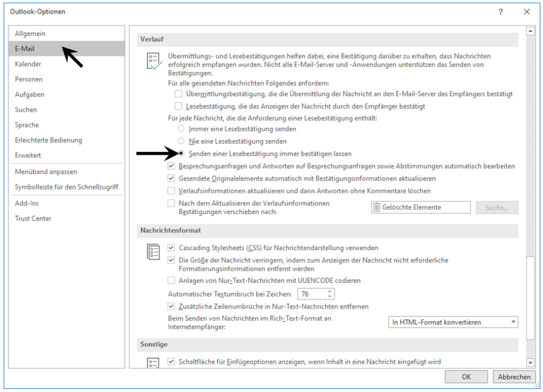The image size is (543, 392).
Task: Uncheck Zusätzliche Zeilenumbrüche entfernen
Action: 171,306
